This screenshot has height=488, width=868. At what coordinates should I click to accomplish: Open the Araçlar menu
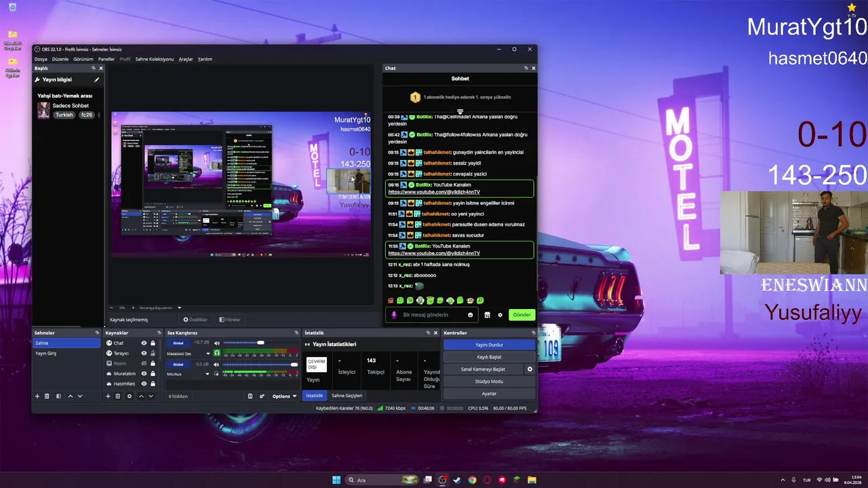pos(186,59)
